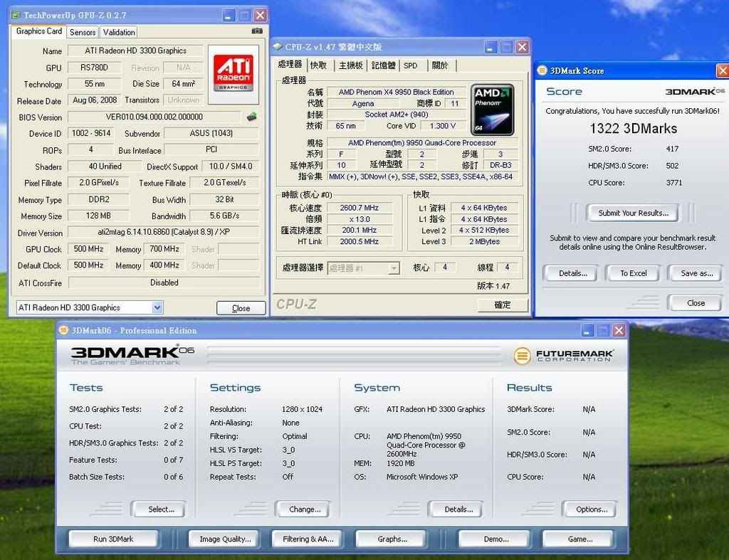Viewport: 729px width, 560px height.
Task: Click Options under Results in 3DMark06
Action: (592, 509)
